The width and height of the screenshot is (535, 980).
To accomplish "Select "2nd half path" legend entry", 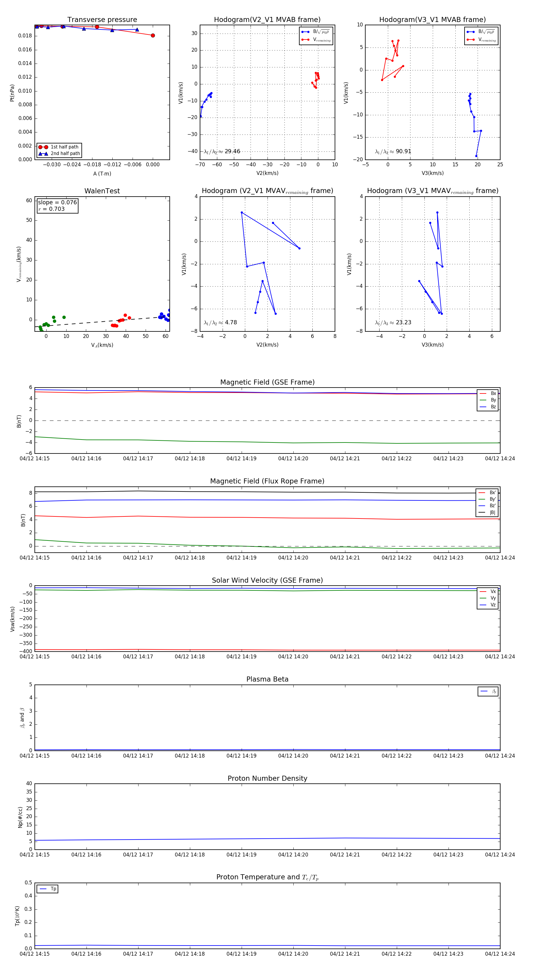I will coord(59,154).
